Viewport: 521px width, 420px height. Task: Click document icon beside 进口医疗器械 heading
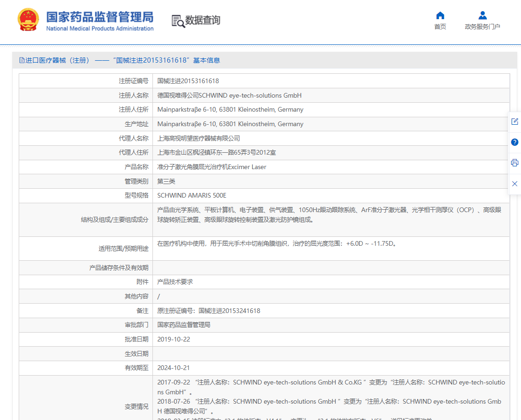point(22,60)
